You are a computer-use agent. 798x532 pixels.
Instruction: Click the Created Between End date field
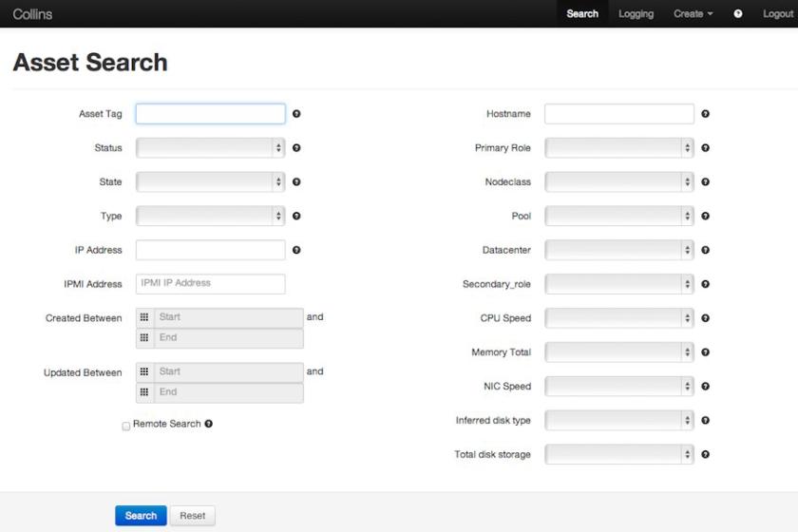[229, 337]
